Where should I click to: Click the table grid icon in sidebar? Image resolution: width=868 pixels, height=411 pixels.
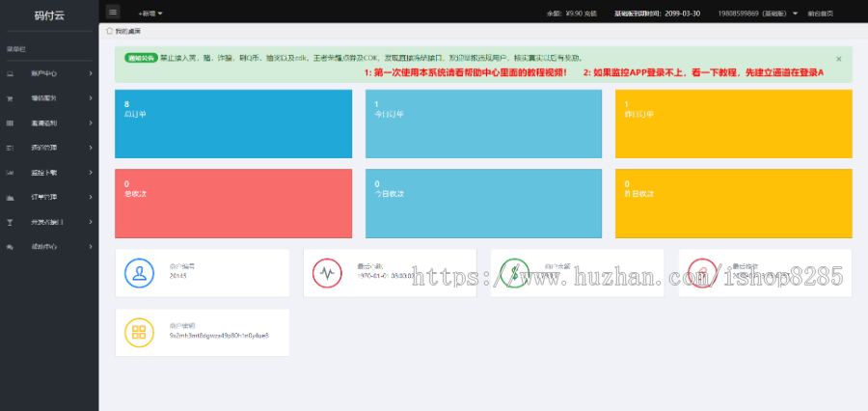point(10,123)
